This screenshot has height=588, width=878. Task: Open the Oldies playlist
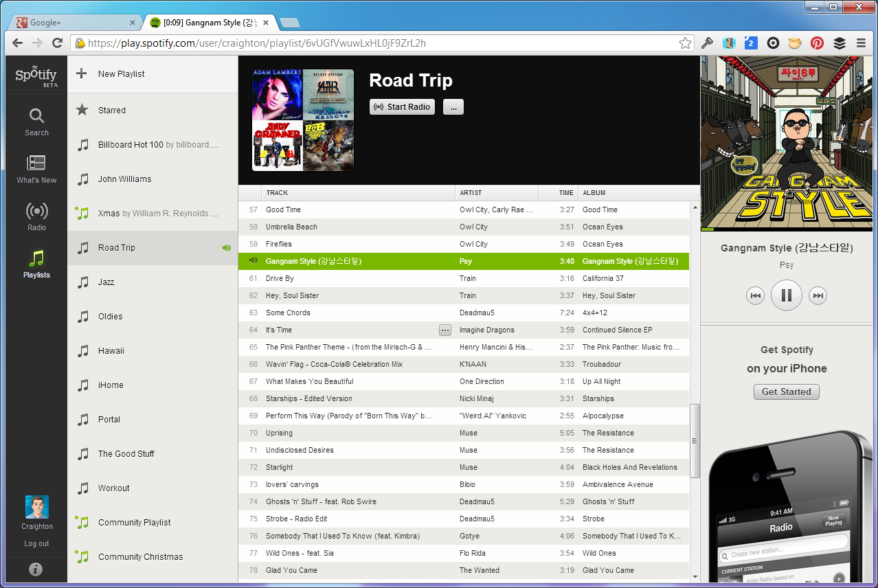153,316
